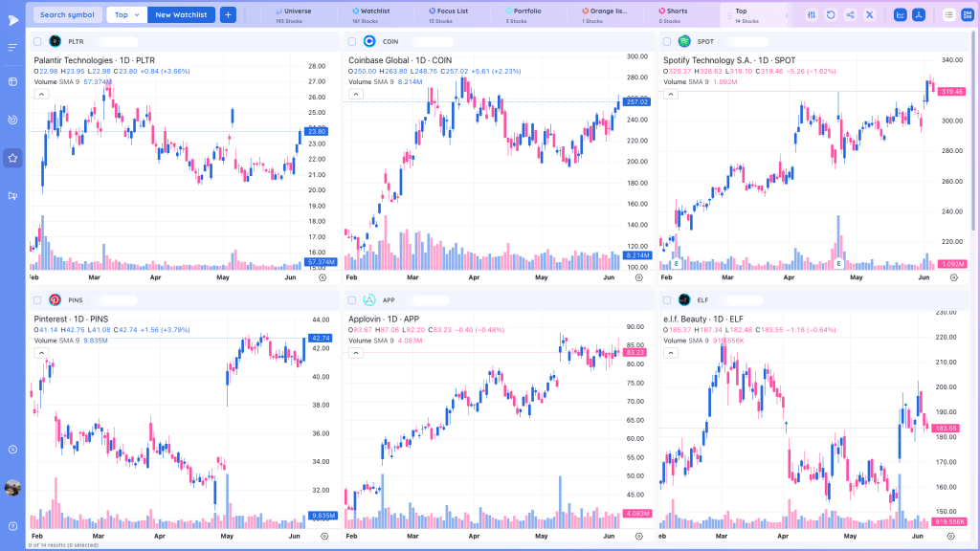980x551 pixels.
Task: Open chart settings gear on PLTR chart
Action: 323,277
